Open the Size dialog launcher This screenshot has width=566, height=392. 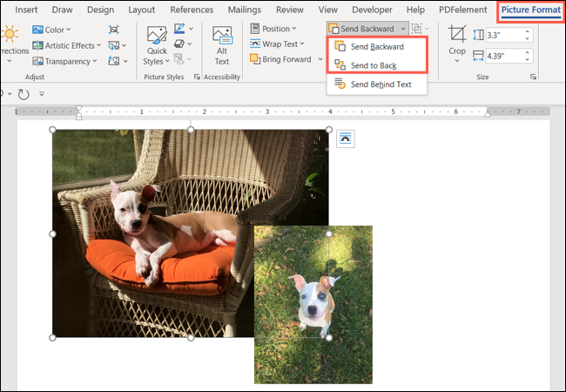tap(532, 78)
